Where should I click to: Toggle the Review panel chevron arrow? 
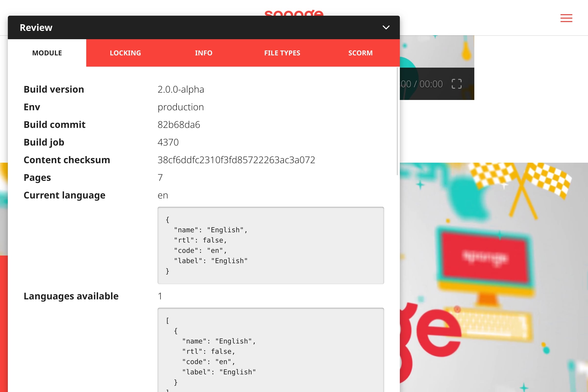(x=386, y=27)
